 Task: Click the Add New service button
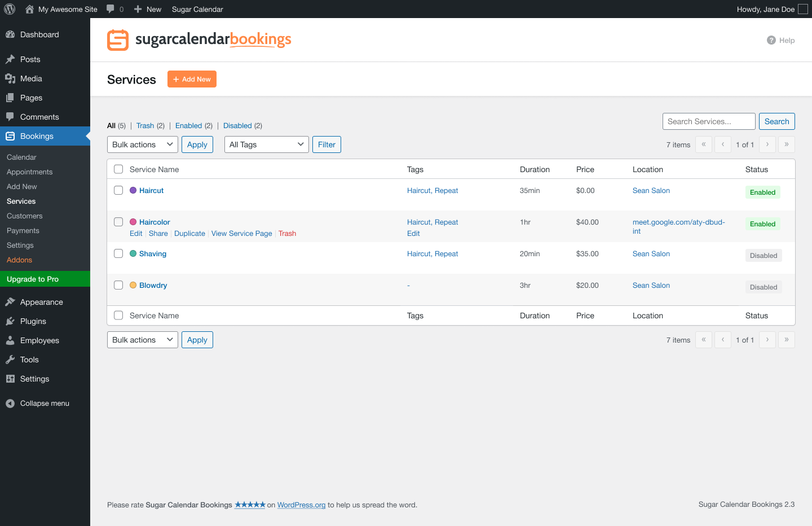192,79
